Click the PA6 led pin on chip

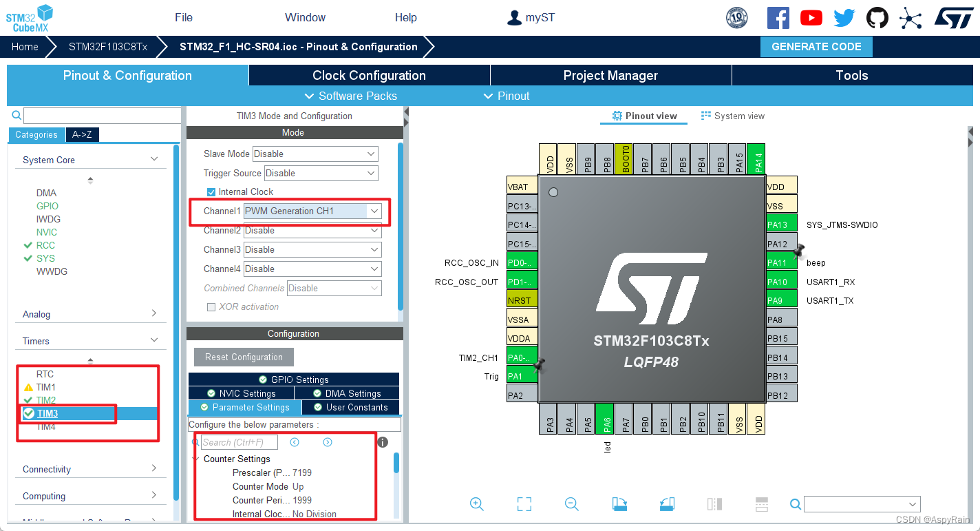604,418
